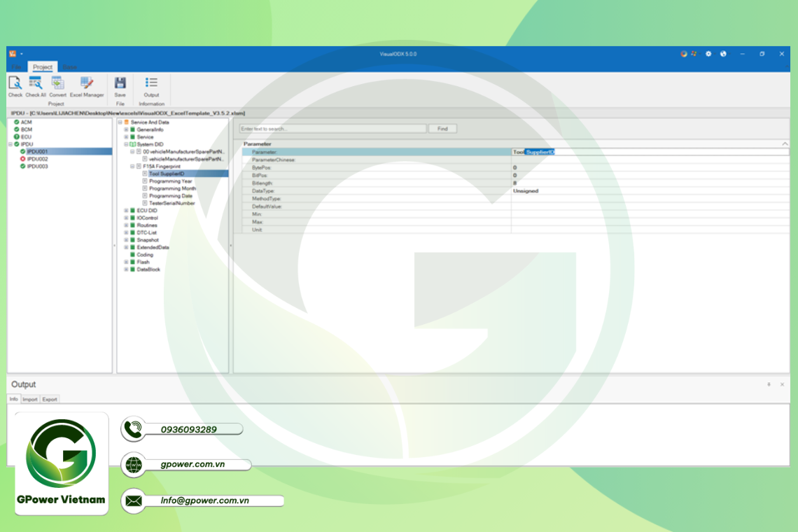Save the file with the floppy icon
This screenshot has width=798, height=532.
(x=120, y=87)
